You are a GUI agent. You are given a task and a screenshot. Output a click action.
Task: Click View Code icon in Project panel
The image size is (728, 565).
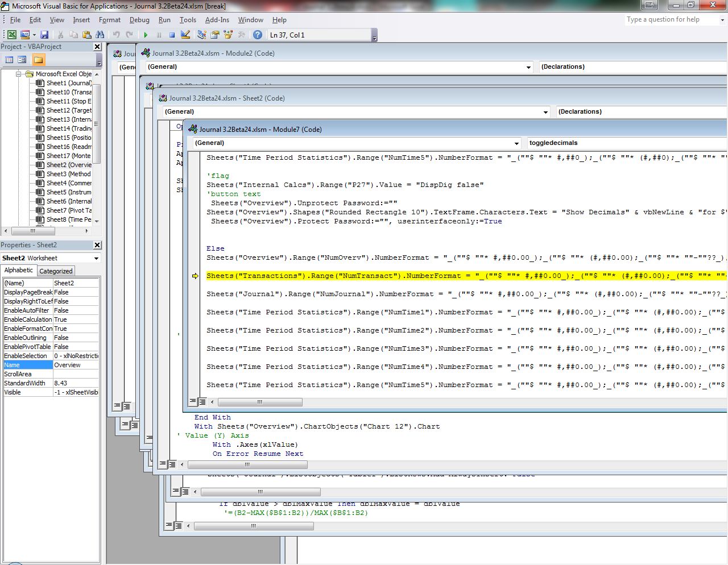[x=9, y=60]
